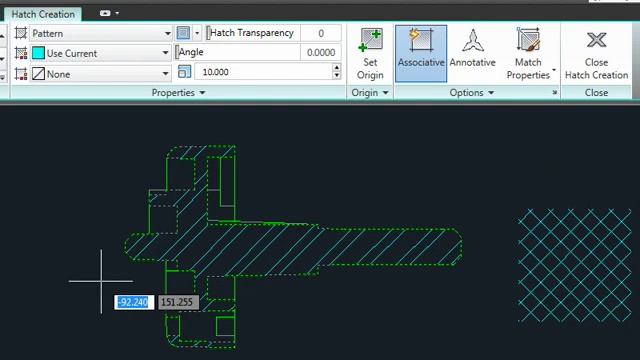Click the Close panel label
This screenshot has height=360, width=640.
(596, 93)
